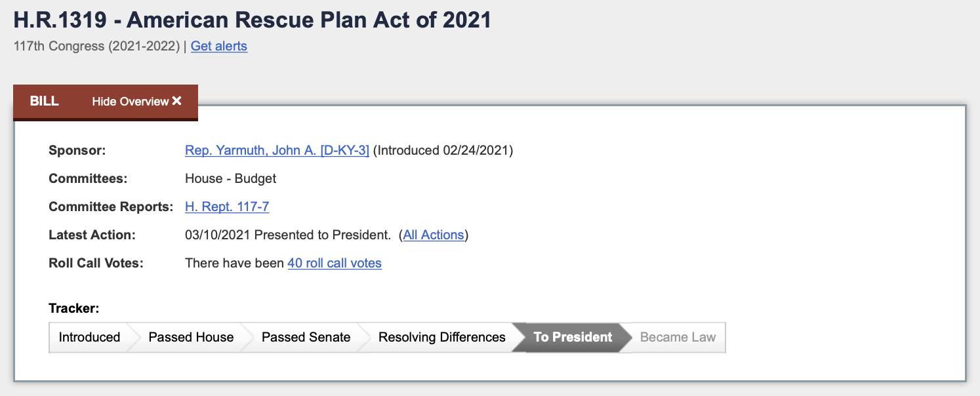This screenshot has height=396, width=980.
Task: Open the Get alerts link
Action: pyautogui.click(x=219, y=46)
